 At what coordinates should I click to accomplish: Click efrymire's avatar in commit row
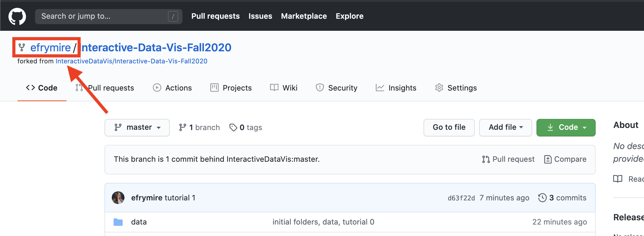point(118,198)
